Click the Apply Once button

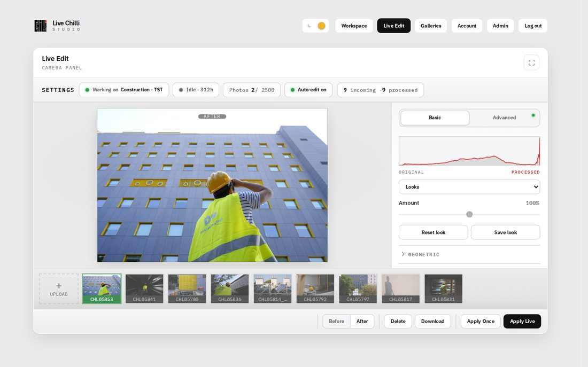point(481,321)
